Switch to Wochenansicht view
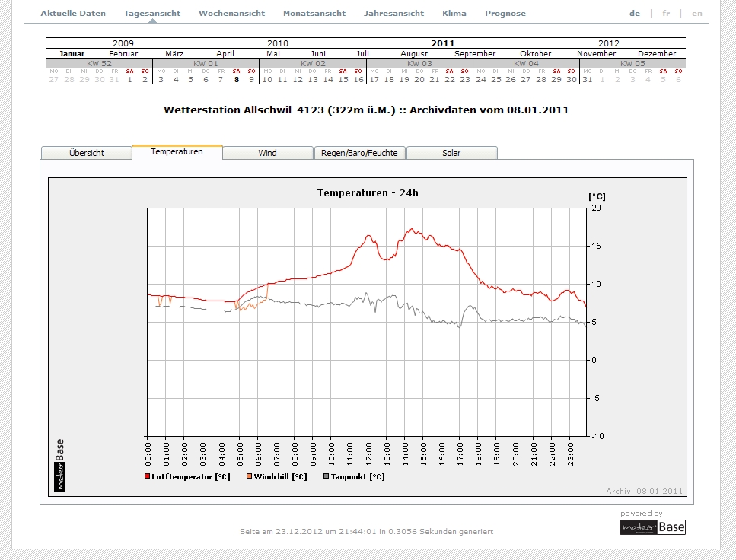The height and width of the screenshot is (560, 736). tap(232, 13)
